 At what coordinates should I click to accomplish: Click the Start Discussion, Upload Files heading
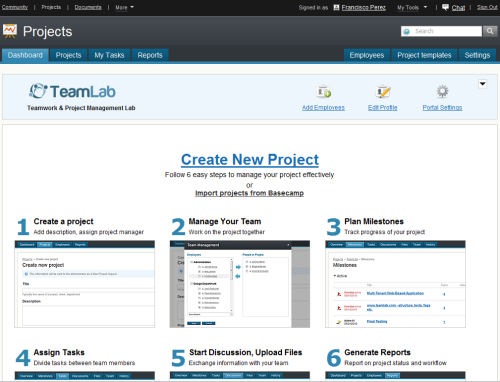[x=245, y=352]
